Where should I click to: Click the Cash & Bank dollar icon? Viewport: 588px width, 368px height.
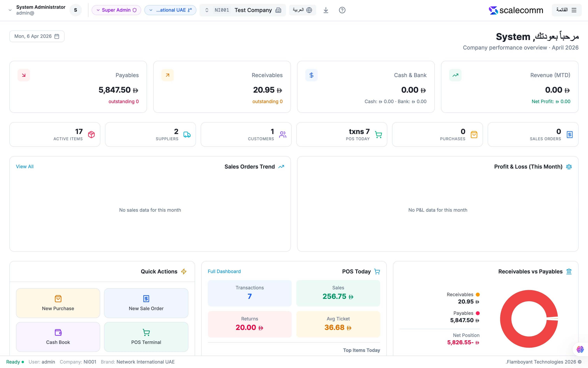point(311,75)
